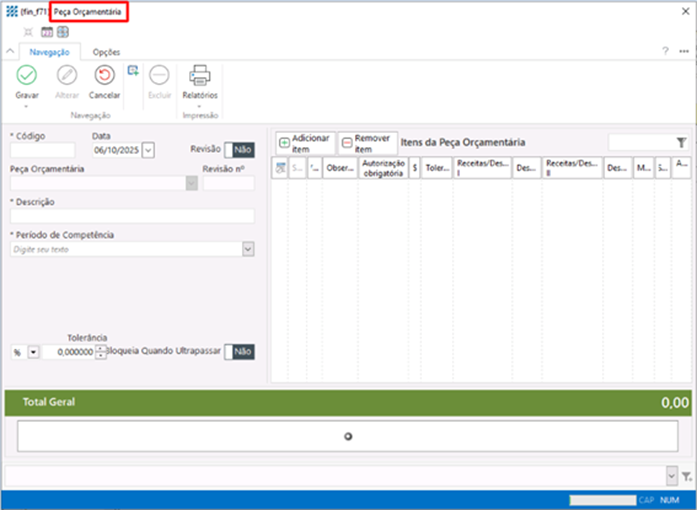Toggle the Revisão switch

[x=240, y=149]
